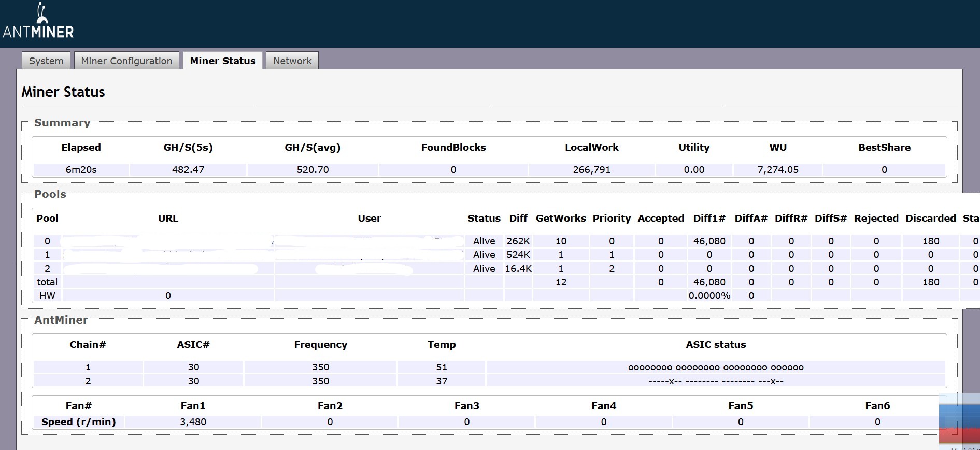Click the Miner Status page heading
980x450 pixels.
coord(63,92)
